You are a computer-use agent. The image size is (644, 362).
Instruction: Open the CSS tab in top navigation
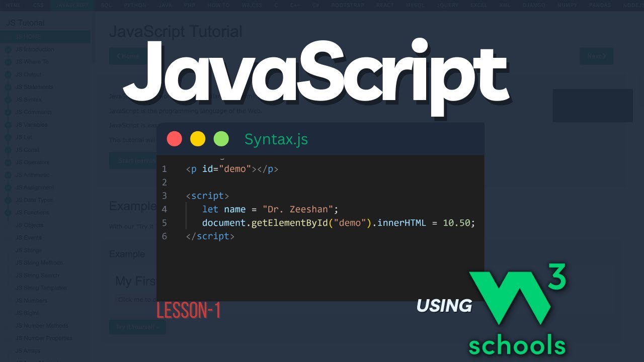[x=38, y=5]
